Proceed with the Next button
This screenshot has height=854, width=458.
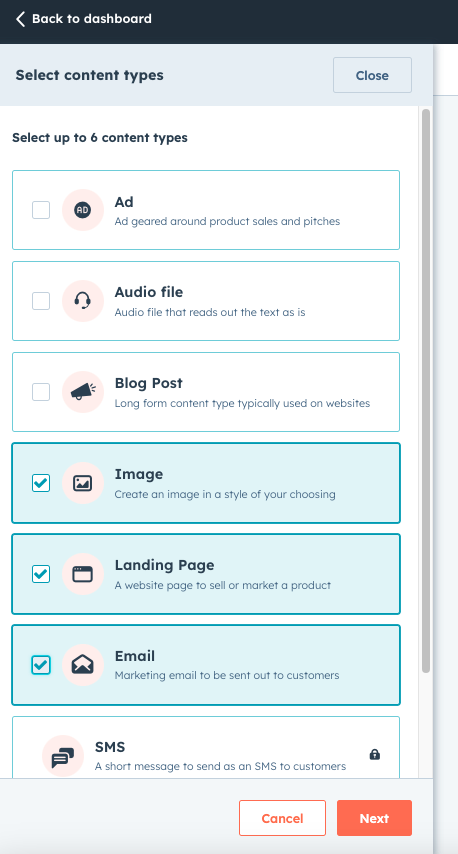tap(374, 818)
